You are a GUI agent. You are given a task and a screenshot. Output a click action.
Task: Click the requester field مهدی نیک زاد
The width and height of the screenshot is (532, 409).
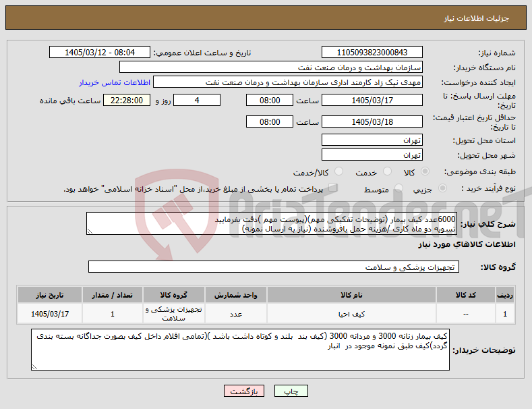pyautogui.click(x=288, y=82)
